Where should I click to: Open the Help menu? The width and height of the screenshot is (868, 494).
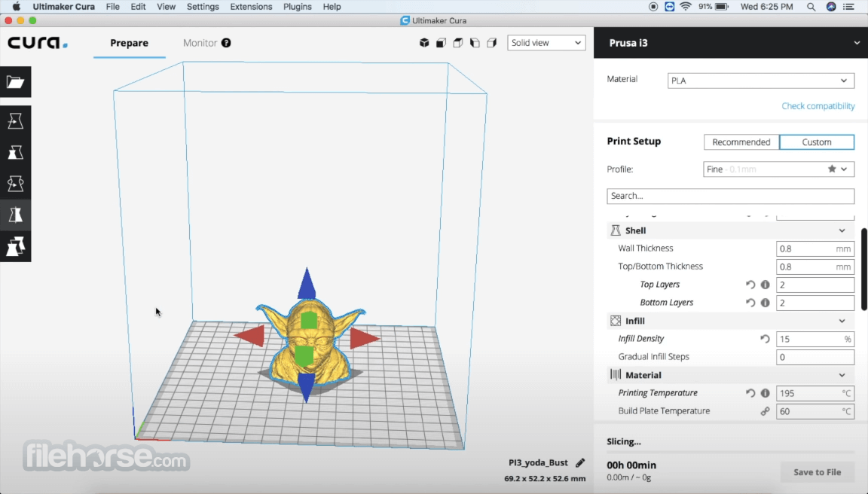tap(332, 7)
